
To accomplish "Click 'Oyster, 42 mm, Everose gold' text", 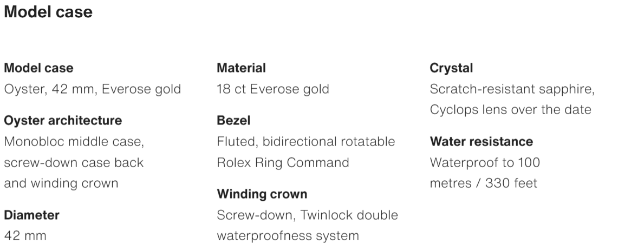I will pos(93,89).
